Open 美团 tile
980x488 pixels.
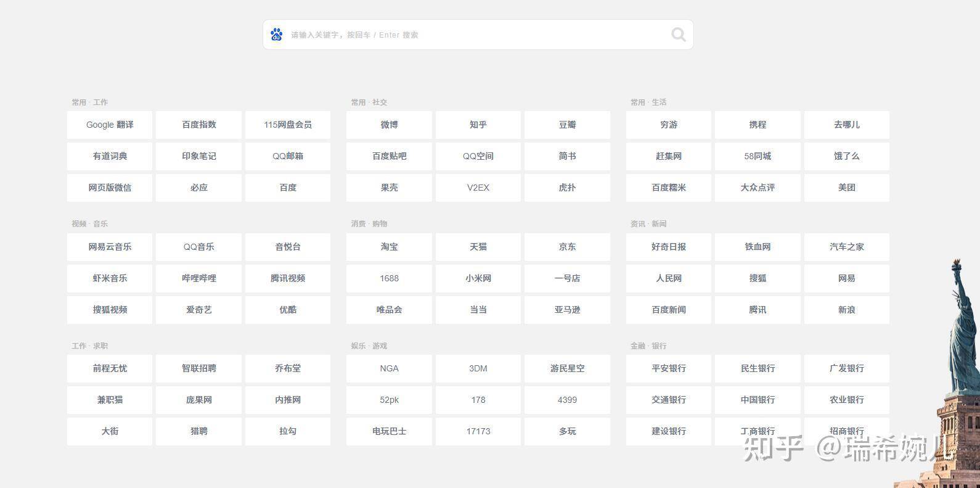(x=847, y=188)
